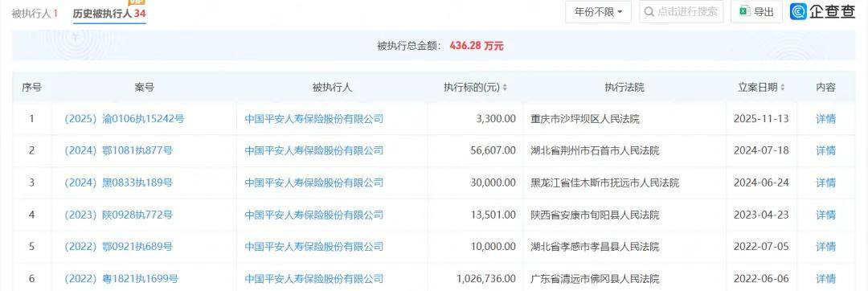This screenshot has width=868, height=291.
Task: Click 陕西省安康市旬阳县人民法院 court cell
Action: coord(595,215)
